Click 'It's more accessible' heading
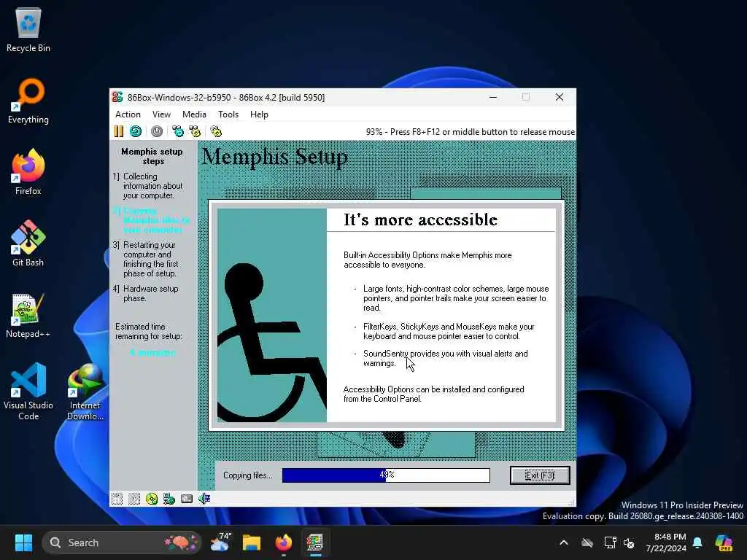747x560 pixels. (x=420, y=219)
